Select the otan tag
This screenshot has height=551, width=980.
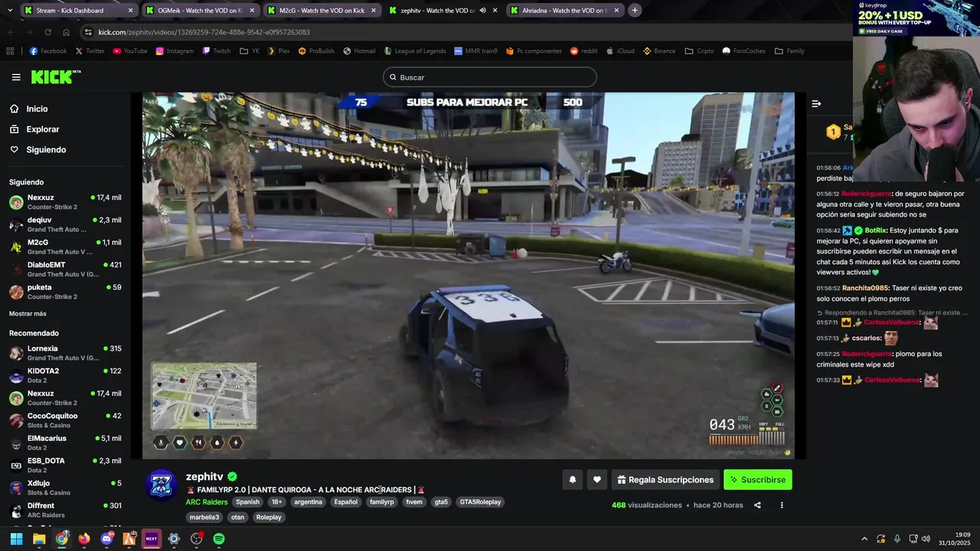point(238,517)
